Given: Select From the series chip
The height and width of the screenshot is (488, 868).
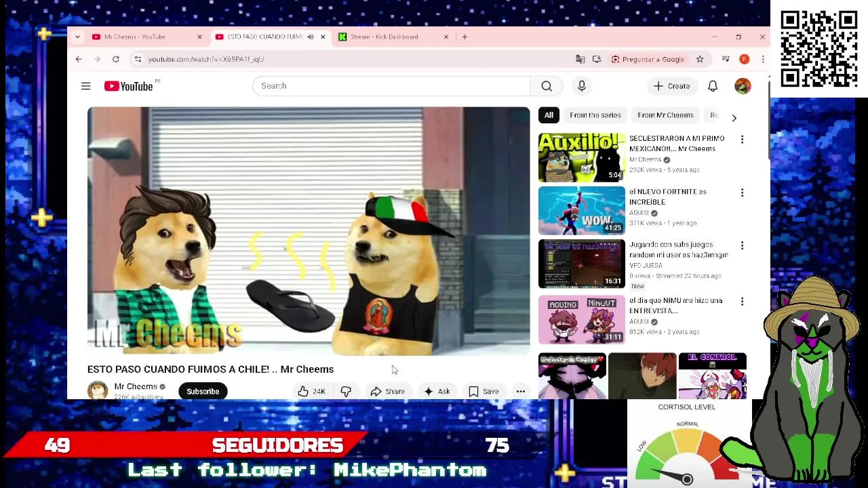Looking at the screenshot, I should [595, 115].
